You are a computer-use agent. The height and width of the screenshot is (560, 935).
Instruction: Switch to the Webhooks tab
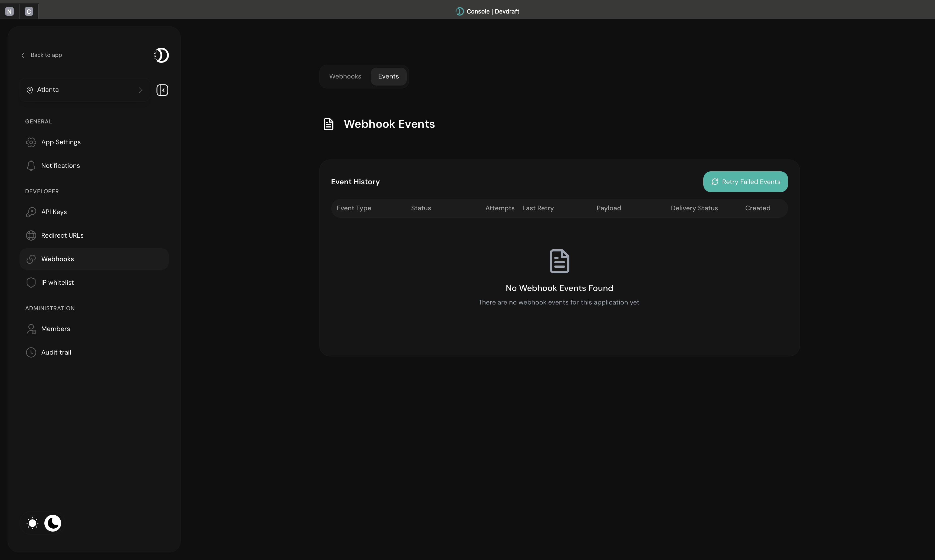[x=345, y=76]
